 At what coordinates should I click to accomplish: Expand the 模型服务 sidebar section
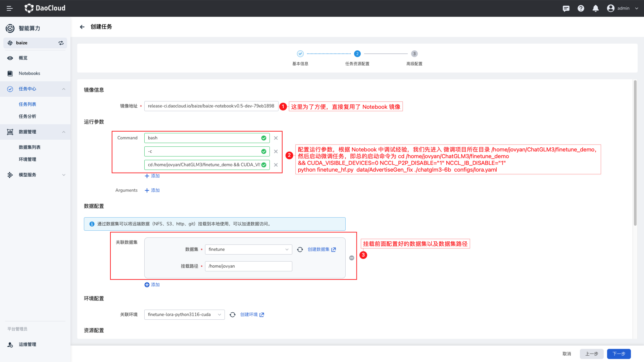[x=64, y=175]
